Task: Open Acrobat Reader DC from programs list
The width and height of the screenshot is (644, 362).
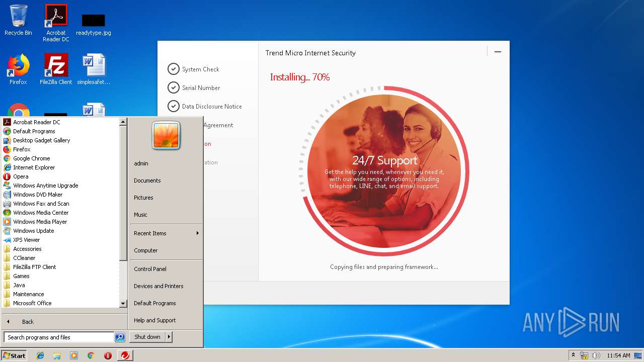Action: pos(61,122)
